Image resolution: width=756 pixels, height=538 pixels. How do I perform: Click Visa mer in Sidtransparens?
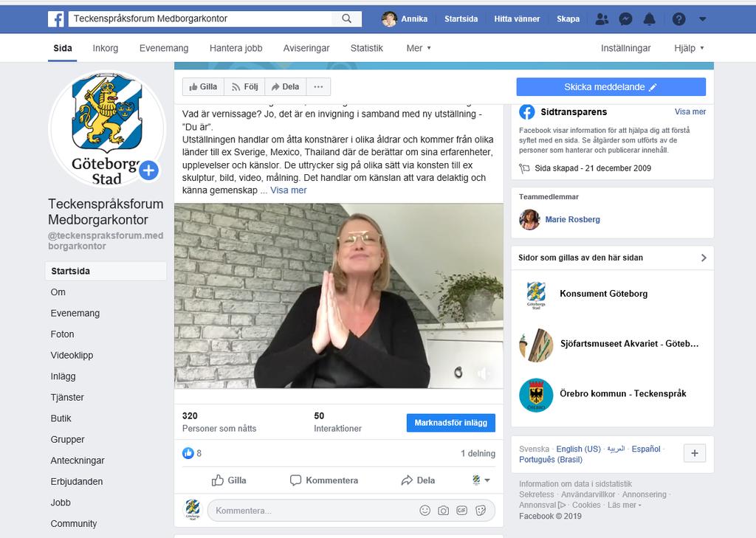tap(690, 112)
